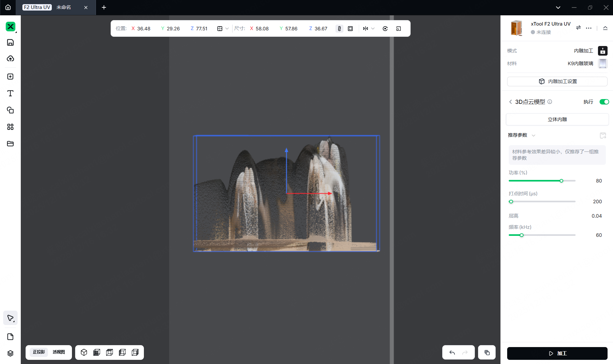
Task: Switch to 透视图 perspective view
Action: click(x=59, y=352)
